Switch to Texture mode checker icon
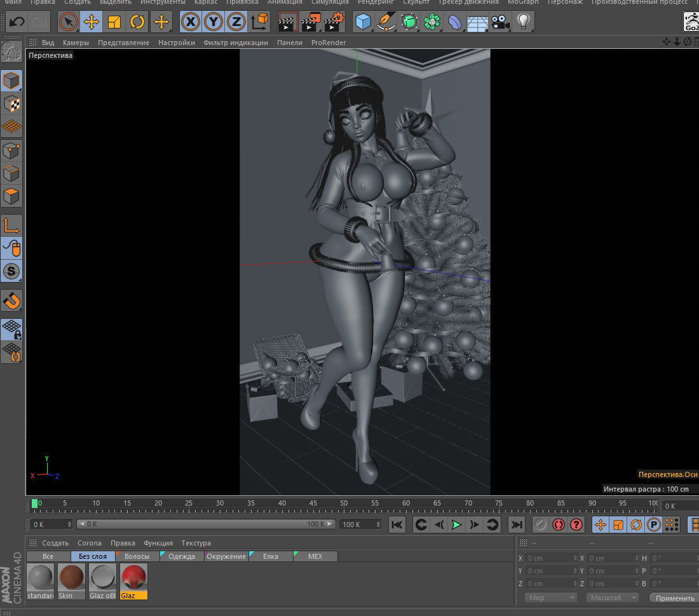Image resolution: width=699 pixels, height=616 pixels. [11, 104]
